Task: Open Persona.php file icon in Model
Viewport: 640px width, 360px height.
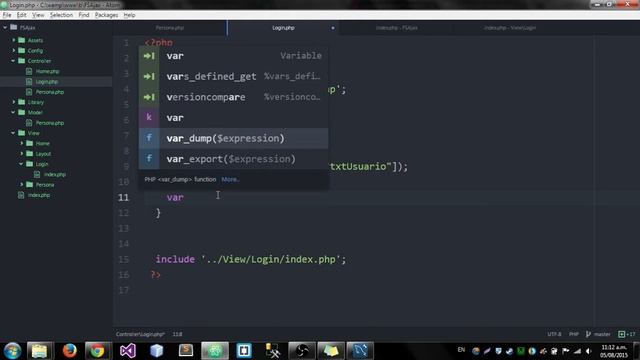Action: coord(29,122)
